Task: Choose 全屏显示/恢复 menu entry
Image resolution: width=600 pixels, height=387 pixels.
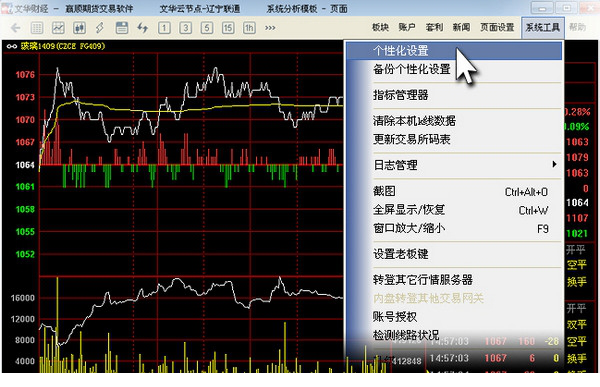Action: (x=454, y=210)
